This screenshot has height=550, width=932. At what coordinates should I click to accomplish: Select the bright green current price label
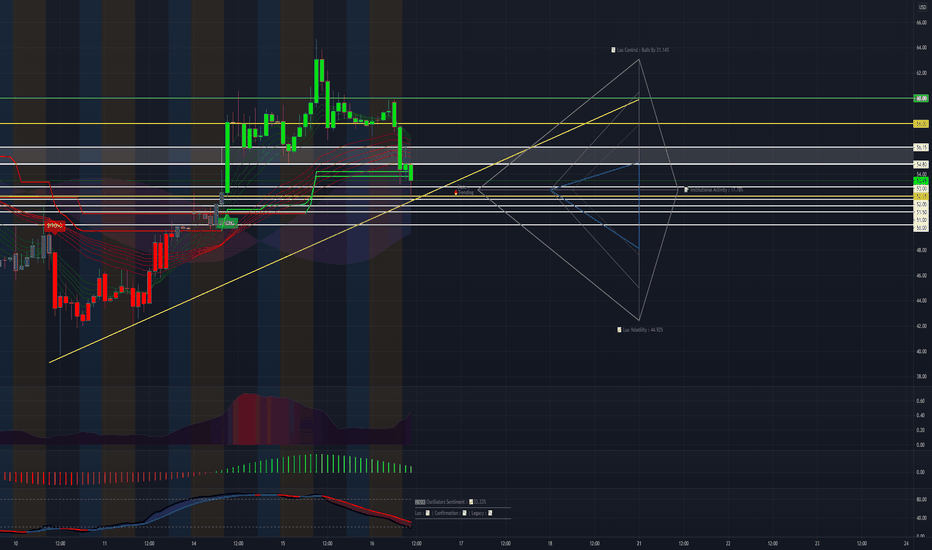921,181
